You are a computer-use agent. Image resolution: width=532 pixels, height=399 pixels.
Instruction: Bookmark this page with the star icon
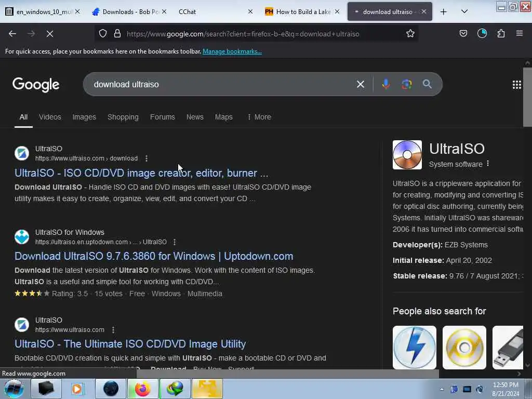[x=410, y=33]
